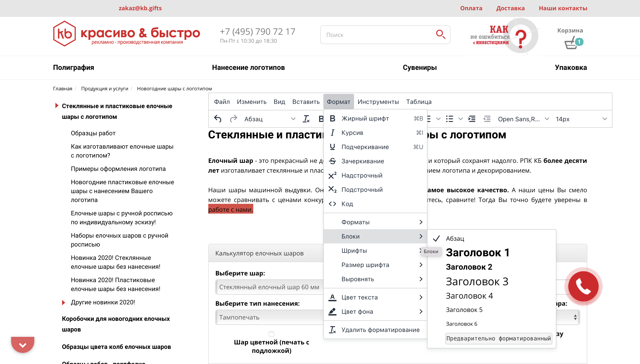Click the bulleted list toolbar icon
The width and height of the screenshot is (640, 364).
coord(450,119)
